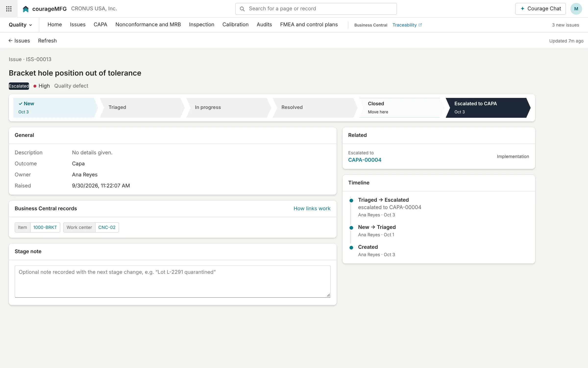Viewport: 588px width, 368px height.
Task: Open the Calibration menu item
Action: pos(235,25)
